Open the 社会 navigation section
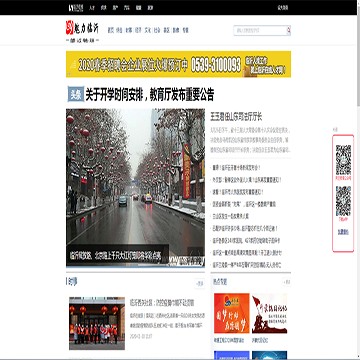The width and height of the screenshot is (360, 360). coord(157,30)
